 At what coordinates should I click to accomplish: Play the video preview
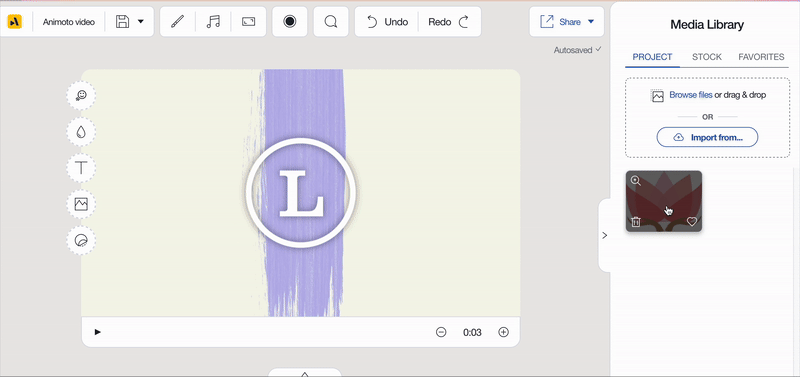click(98, 332)
